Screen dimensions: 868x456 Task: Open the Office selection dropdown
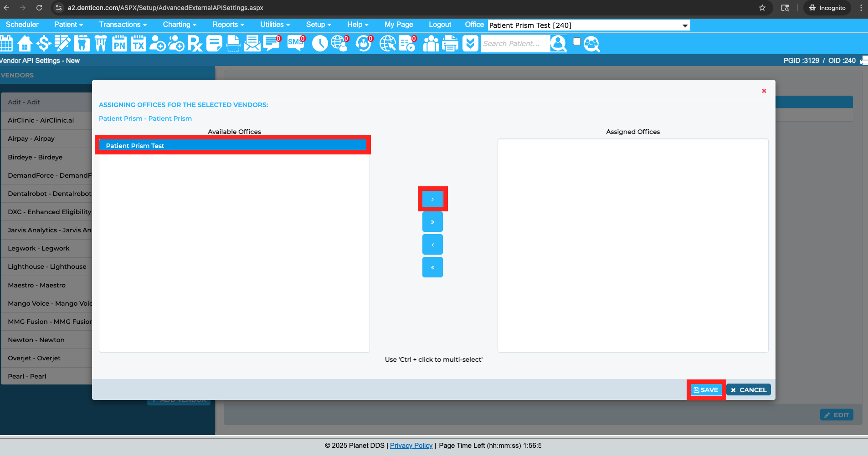[x=589, y=25]
